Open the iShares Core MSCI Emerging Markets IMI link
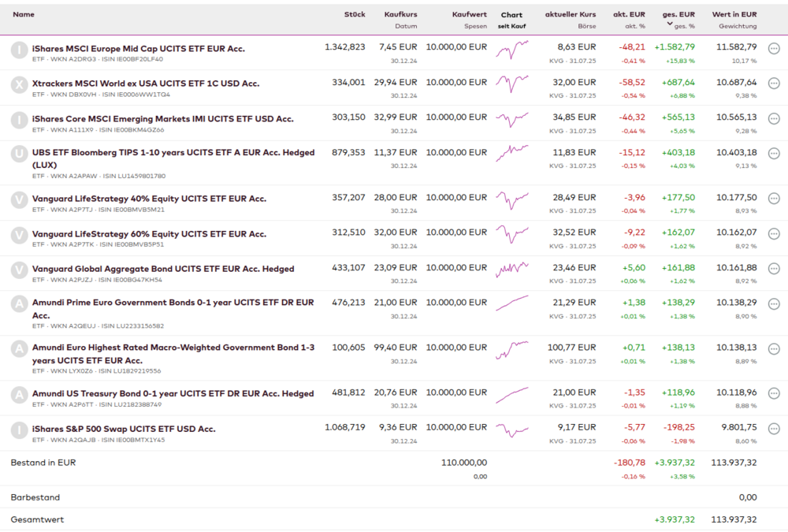The image size is (788, 532). [162, 119]
